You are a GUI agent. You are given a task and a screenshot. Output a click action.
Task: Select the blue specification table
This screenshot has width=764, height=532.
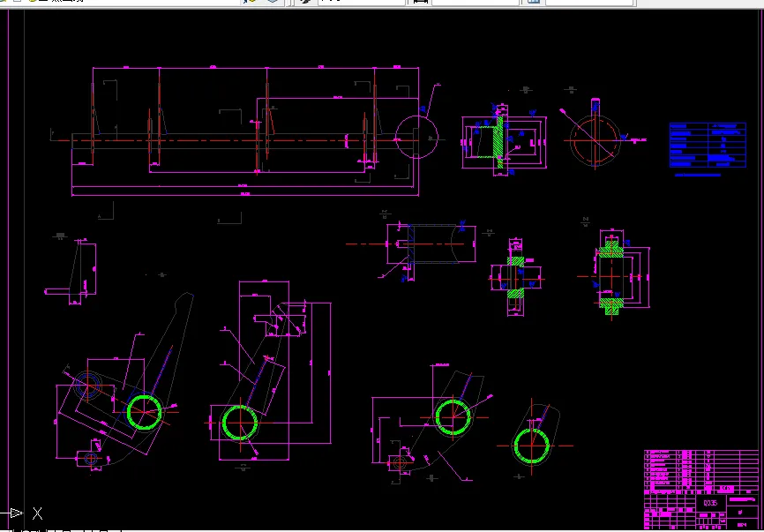(708, 146)
